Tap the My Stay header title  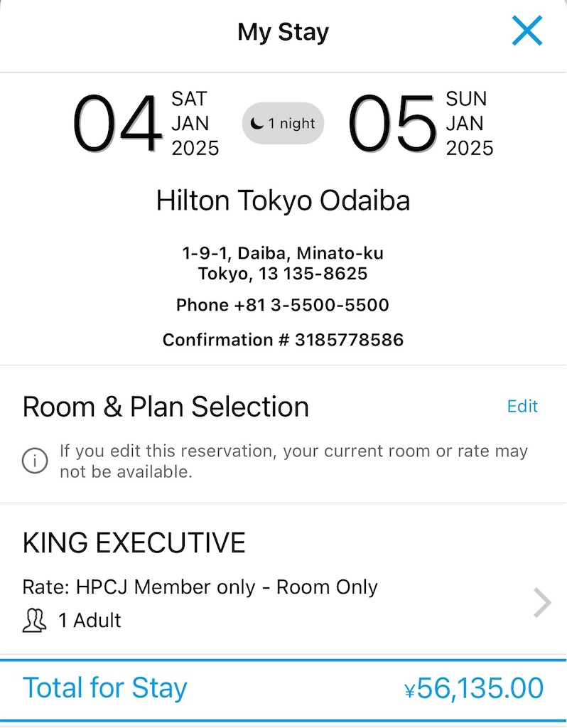(283, 32)
